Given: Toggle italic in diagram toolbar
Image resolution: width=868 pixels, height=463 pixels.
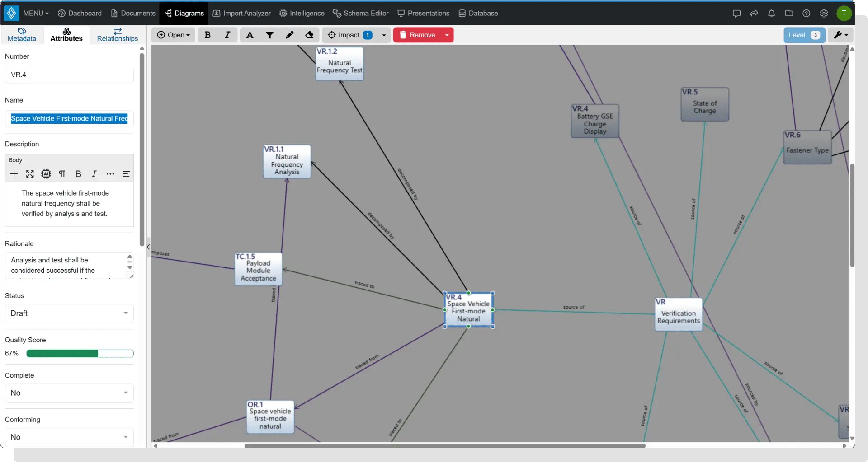Looking at the screenshot, I should click(227, 35).
